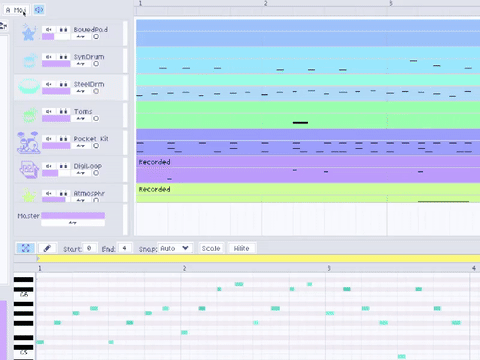
Task: Open the A Maj key selector
Action: pyautogui.click(x=16, y=10)
